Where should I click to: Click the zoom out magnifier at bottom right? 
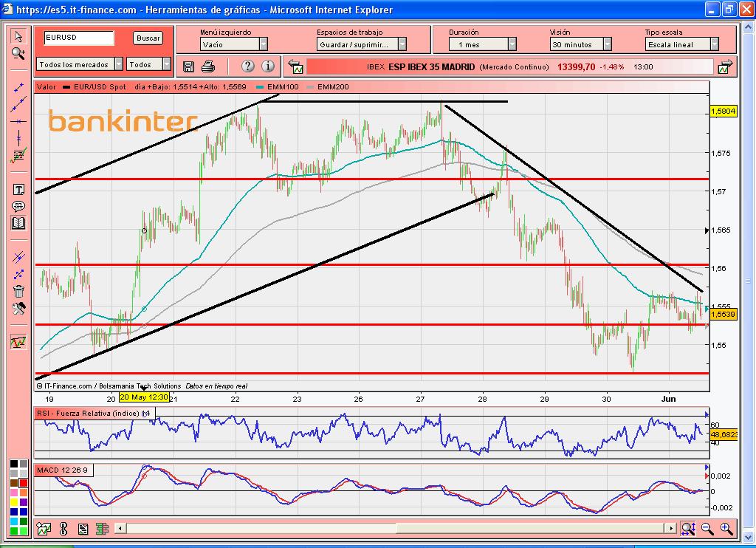(x=707, y=528)
